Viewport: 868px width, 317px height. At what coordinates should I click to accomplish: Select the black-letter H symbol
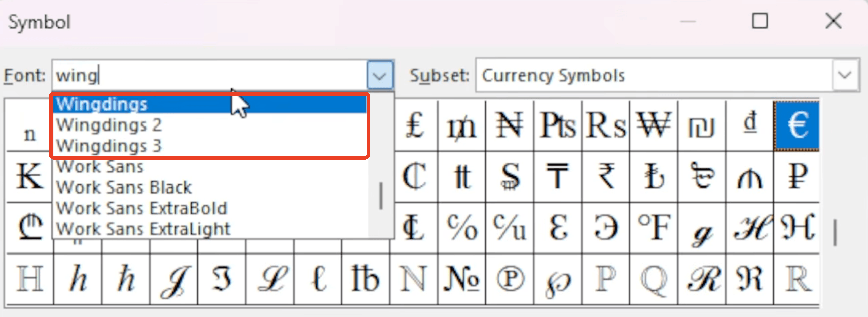click(797, 228)
